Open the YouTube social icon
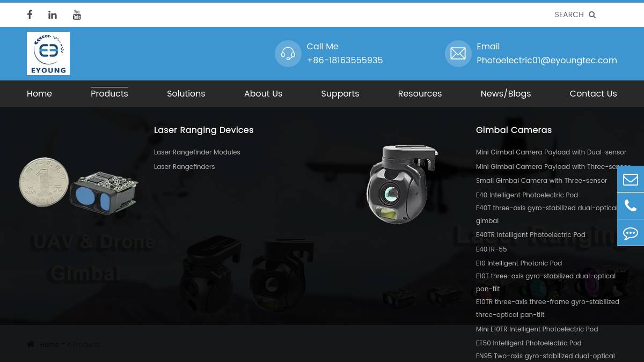 (x=77, y=15)
